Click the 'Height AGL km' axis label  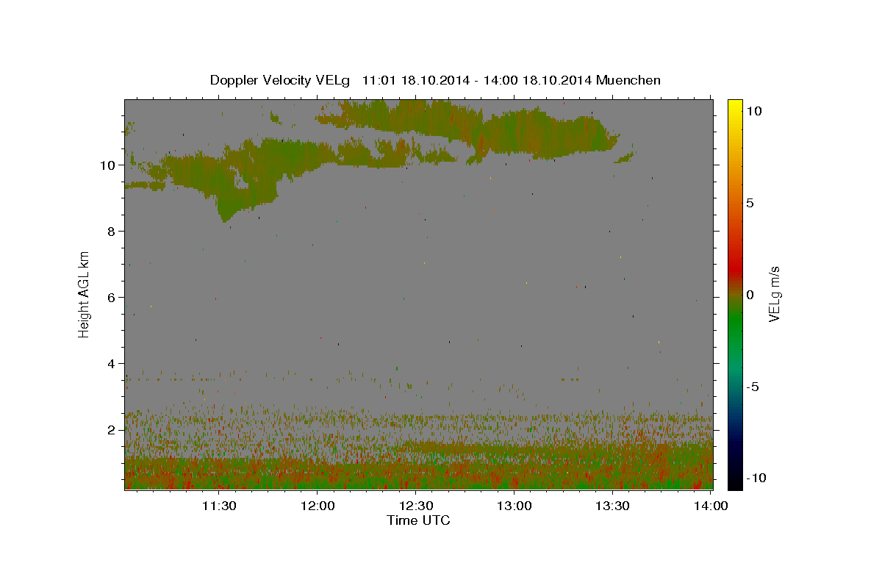(85, 294)
